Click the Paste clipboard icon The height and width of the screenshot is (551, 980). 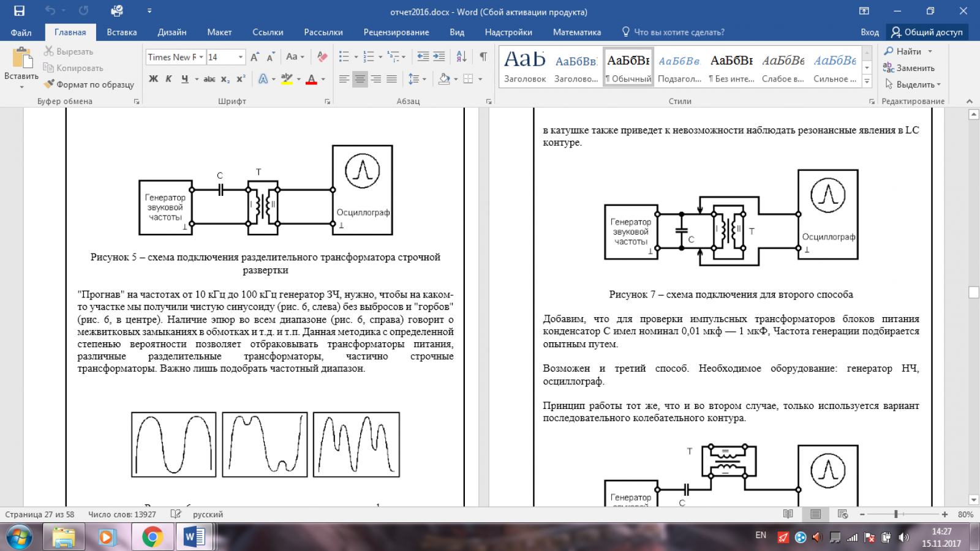click(22, 58)
